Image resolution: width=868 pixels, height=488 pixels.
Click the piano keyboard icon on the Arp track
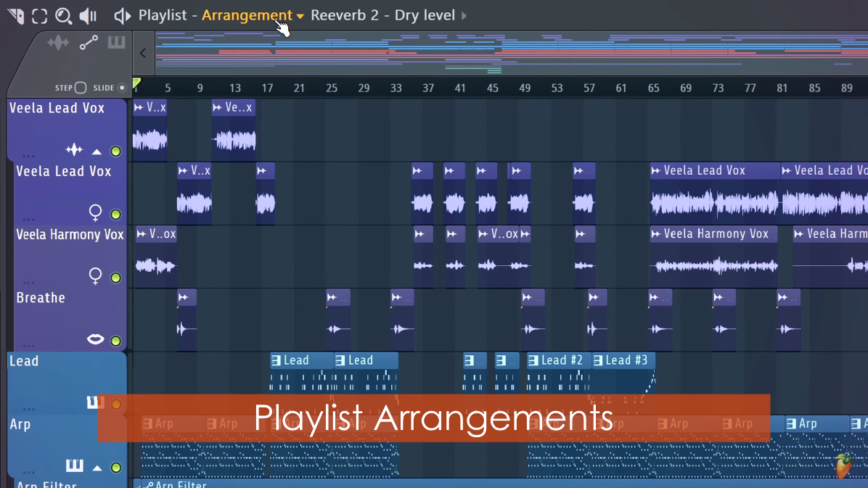point(75,467)
